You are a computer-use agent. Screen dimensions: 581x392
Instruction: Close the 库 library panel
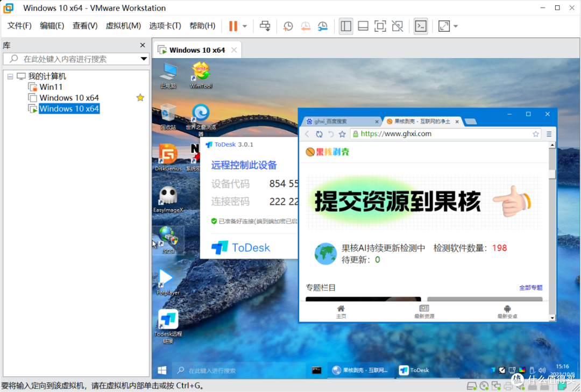click(x=143, y=45)
